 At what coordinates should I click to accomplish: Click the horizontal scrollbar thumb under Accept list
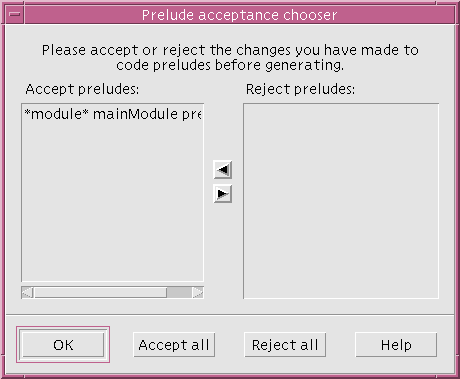point(101,293)
